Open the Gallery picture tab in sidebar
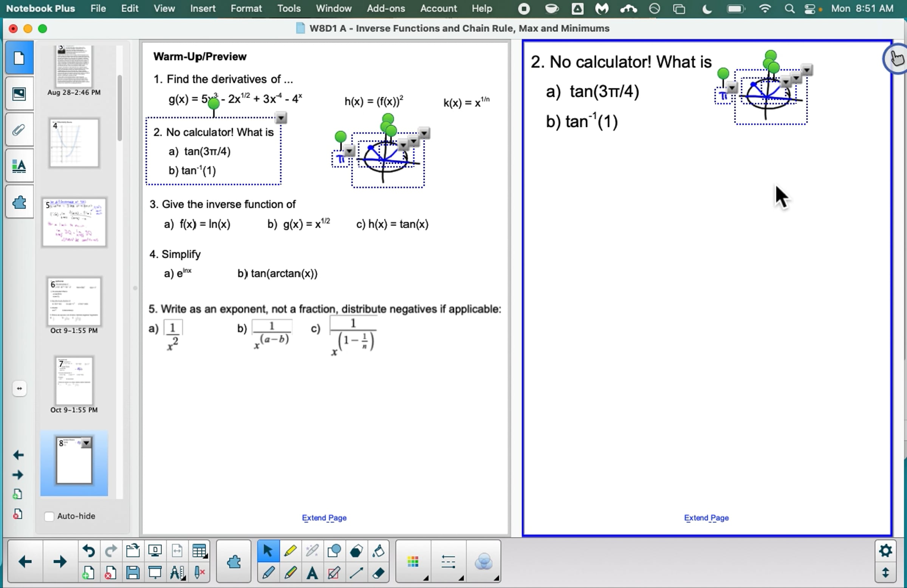The height and width of the screenshot is (588, 907). (x=19, y=94)
